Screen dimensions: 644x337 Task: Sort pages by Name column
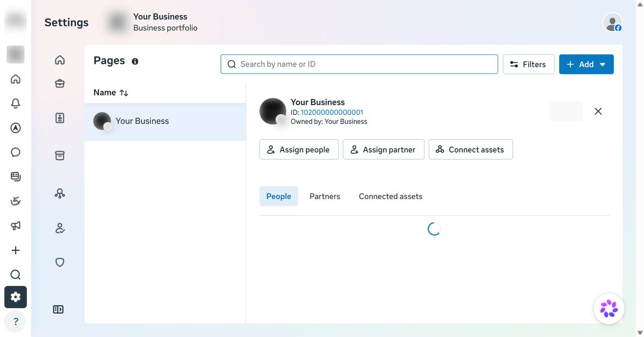coord(111,93)
